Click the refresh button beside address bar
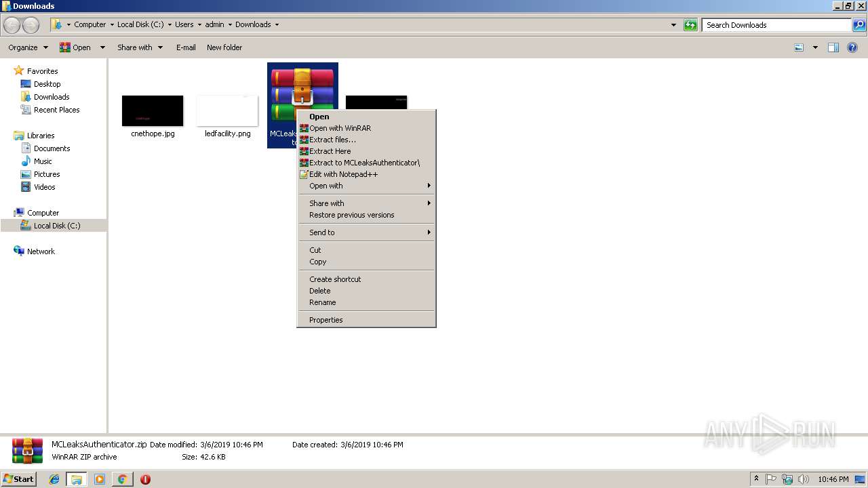 pos(690,25)
